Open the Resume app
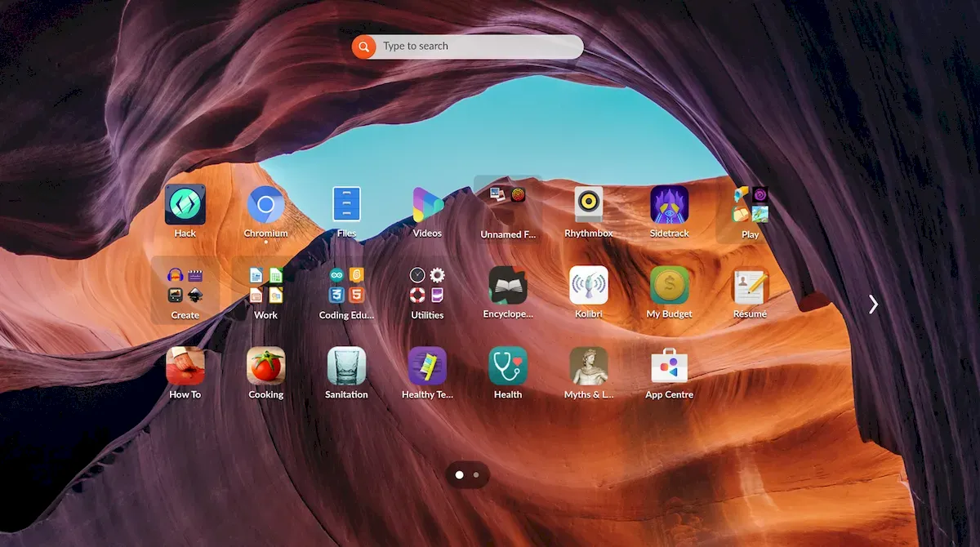 tap(750, 286)
